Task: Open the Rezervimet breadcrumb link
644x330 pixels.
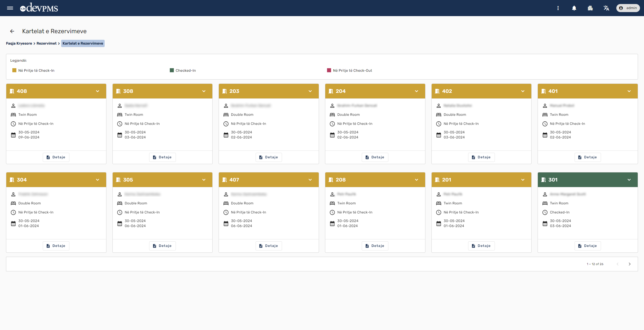Action: tap(47, 43)
